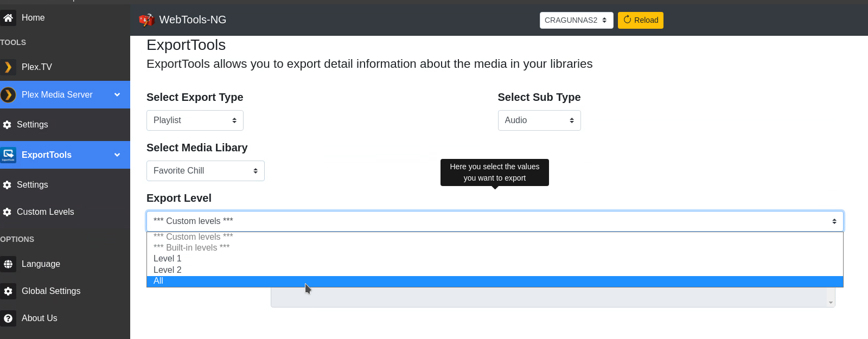Click the ExportTools page title

(186, 45)
